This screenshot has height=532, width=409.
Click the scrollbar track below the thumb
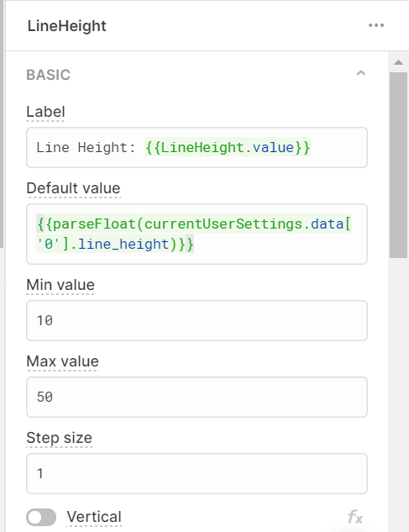click(x=398, y=393)
